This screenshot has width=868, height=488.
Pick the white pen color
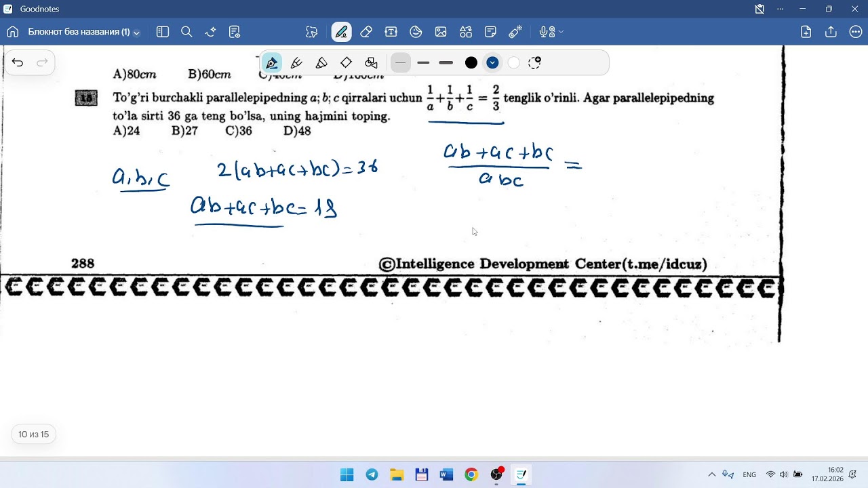tap(514, 63)
